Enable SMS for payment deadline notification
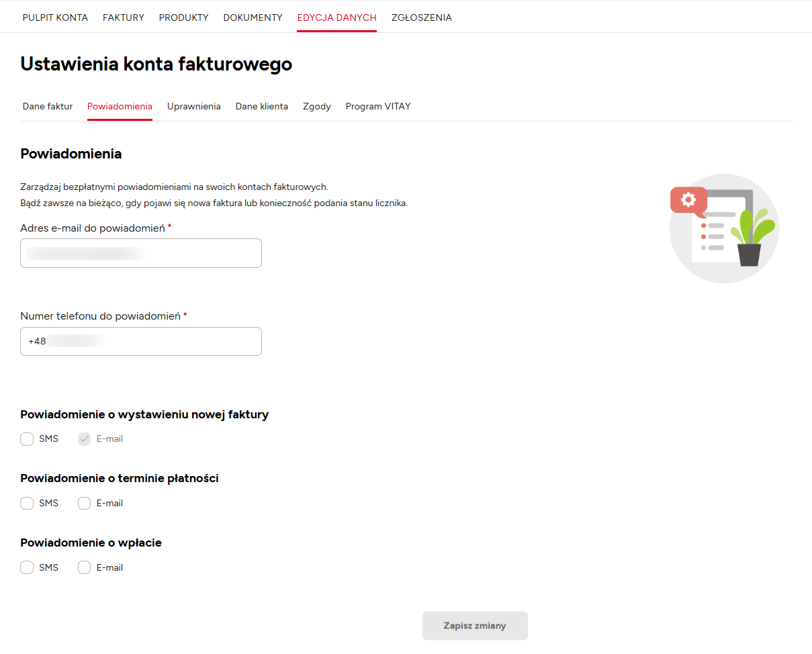812x654 pixels. 27,504
